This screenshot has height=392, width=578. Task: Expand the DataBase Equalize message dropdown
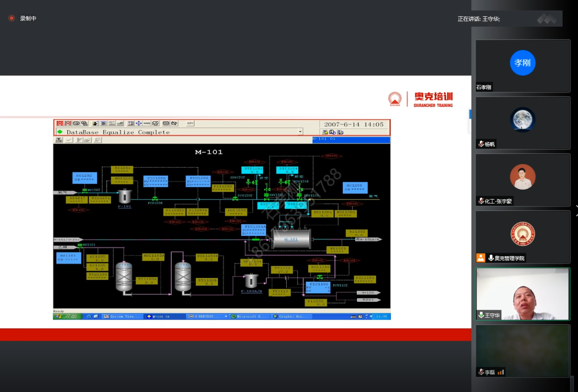[x=300, y=132]
